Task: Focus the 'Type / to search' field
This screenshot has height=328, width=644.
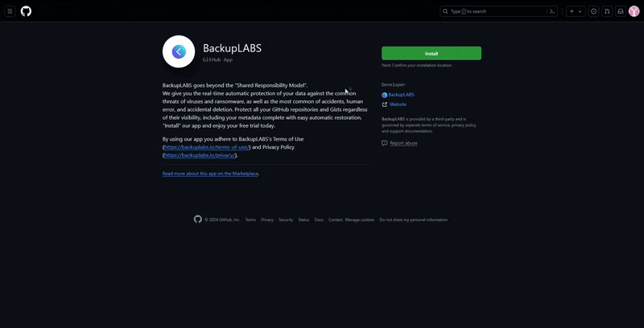Action: tap(499, 11)
